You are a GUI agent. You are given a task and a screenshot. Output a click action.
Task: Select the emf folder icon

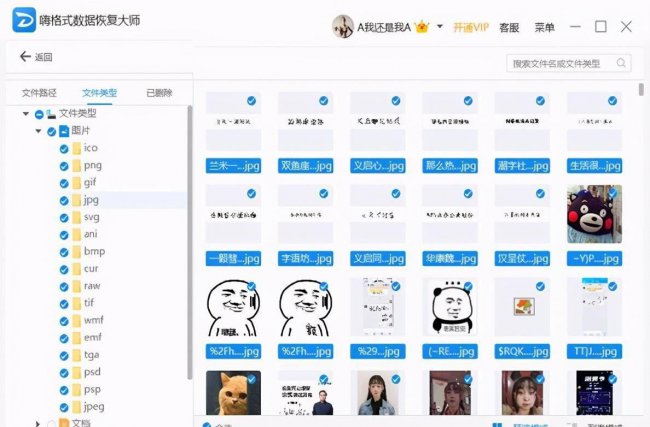point(77,338)
